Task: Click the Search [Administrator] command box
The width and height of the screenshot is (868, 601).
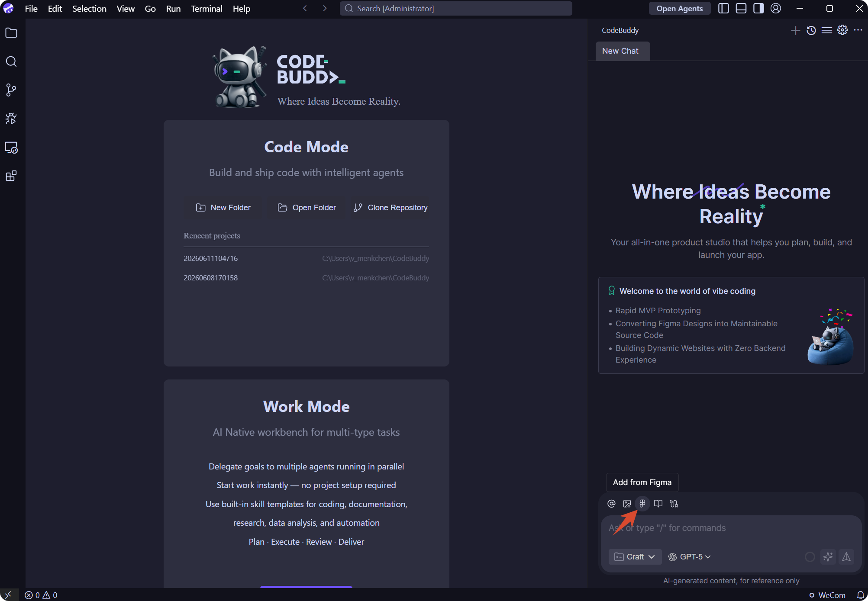Action: click(456, 9)
